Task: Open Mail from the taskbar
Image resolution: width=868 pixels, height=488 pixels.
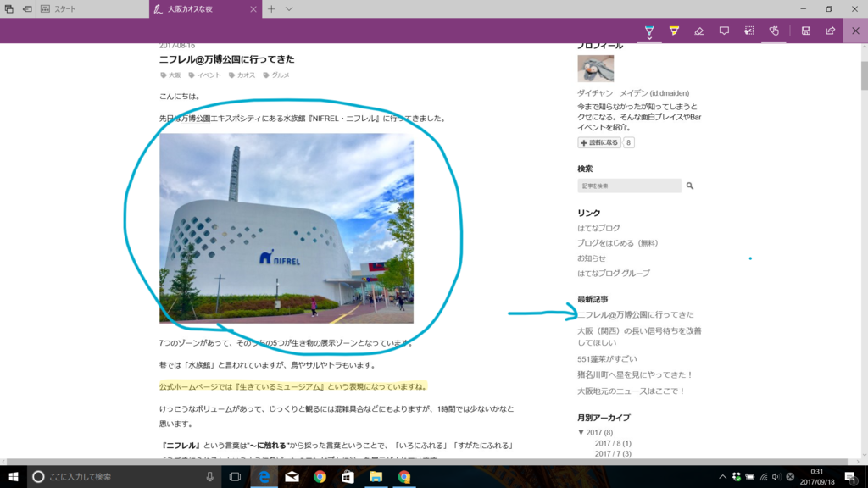Action: click(x=292, y=476)
